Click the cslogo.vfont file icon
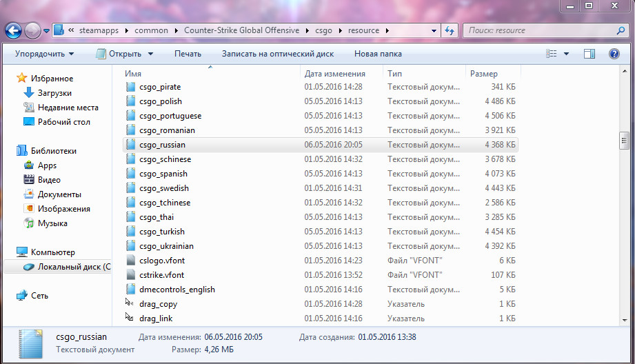Image resolution: width=635 pixels, height=364 pixels. point(130,261)
